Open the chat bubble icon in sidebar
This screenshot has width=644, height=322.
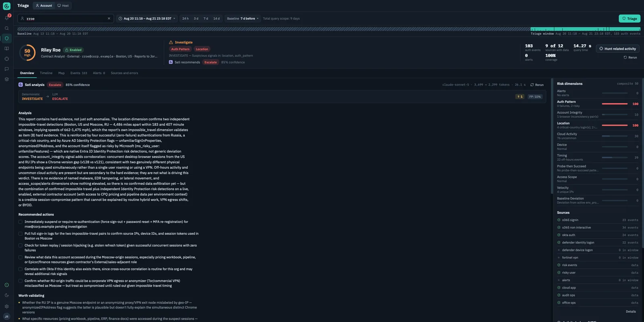pos(6,69)
